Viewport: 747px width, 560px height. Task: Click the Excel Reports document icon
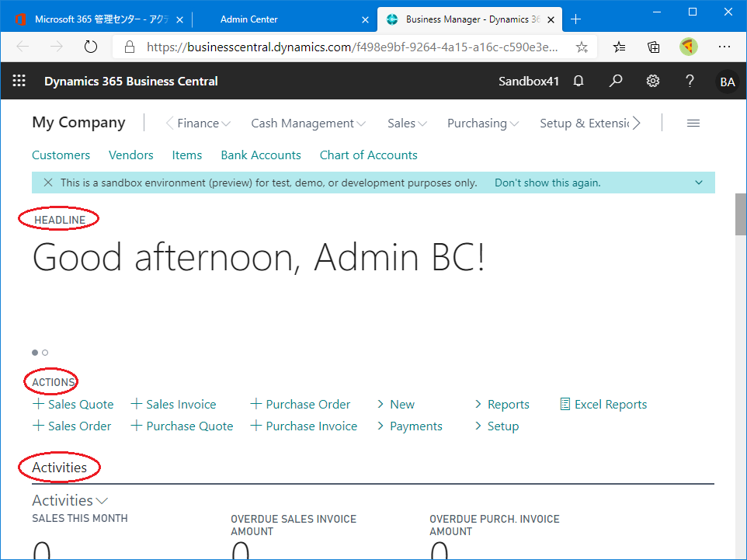click(x=565, y=404)
